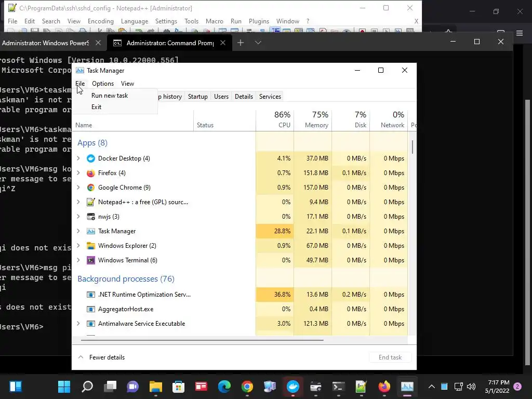
Task: Expand the Notepad++ process group
Action: pyautogui.click(x=78, y=202)
